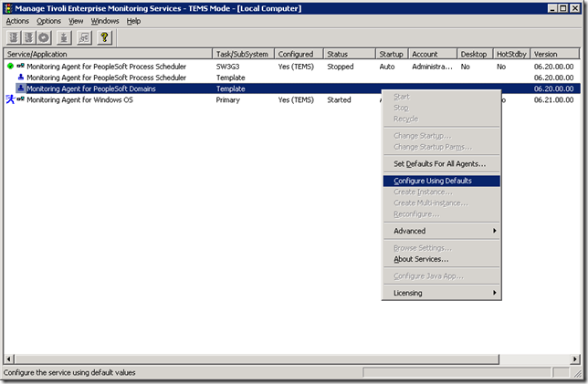Click the agent icon in the SW3G3 PeopleSoft row
Viewport: 588px width, 384px height.
click(21, 67)
